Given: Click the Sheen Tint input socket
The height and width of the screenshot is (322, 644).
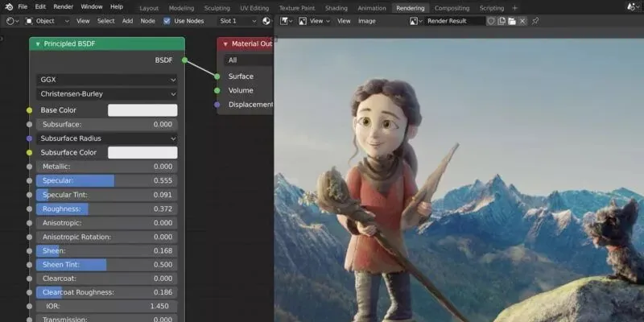Looking at the screenshot, I should tap(29, 265).
